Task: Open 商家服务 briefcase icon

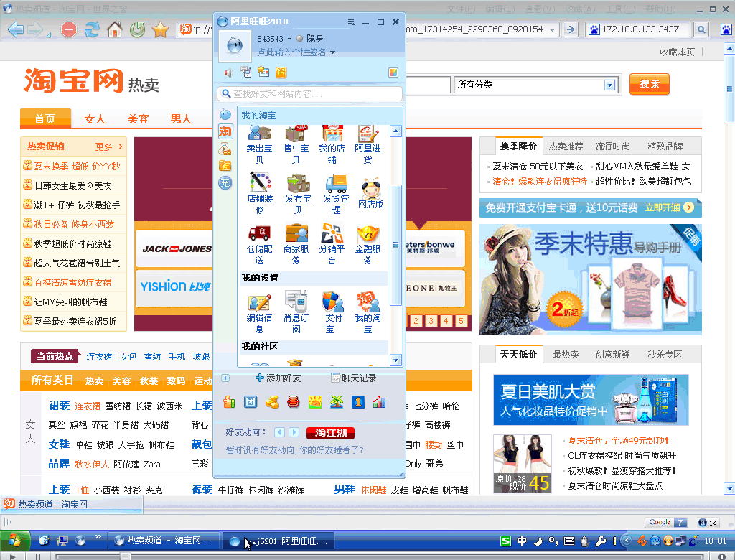Action: (x=296, y=244)
